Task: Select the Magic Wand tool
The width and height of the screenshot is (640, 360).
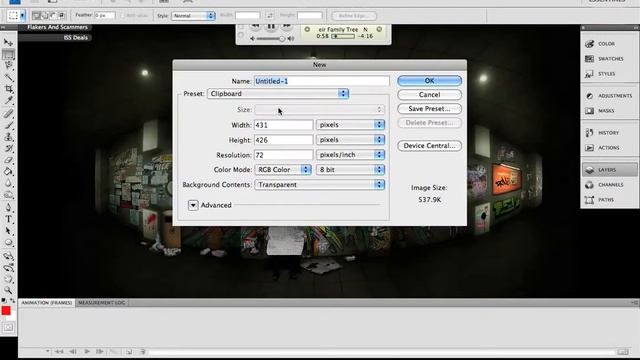Action: (x=8, y=77)
